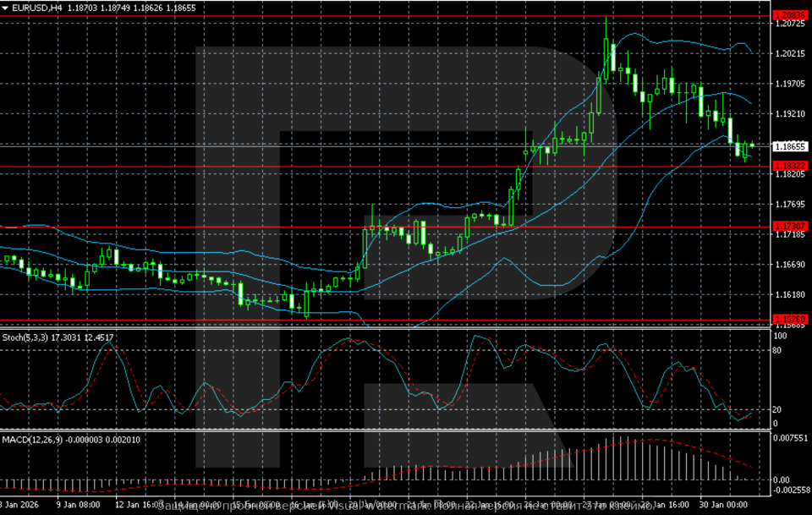The width and height of the screenshot is (812, 515).
Task: Click the 1.16690 price axis value
Action: point(790,265)
